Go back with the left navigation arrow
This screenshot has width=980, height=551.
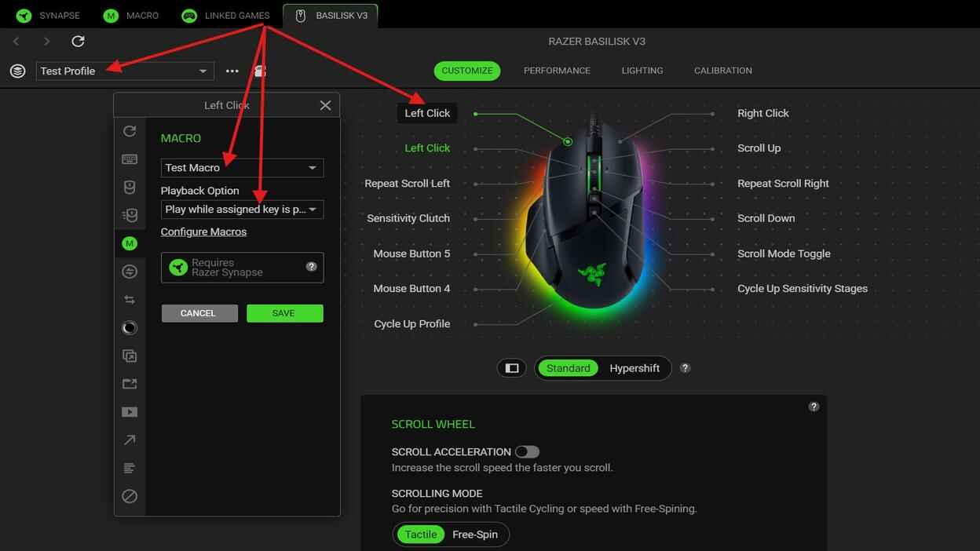[x=16, y=41]
